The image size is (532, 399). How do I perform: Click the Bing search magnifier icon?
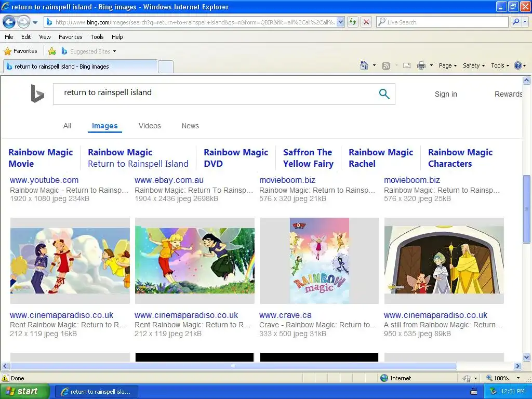384,94
